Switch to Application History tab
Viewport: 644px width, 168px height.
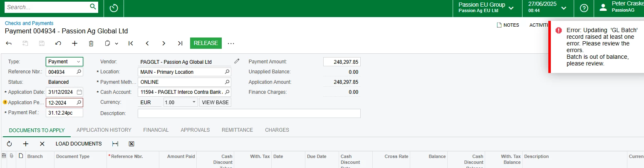click(x=104, y=130)
